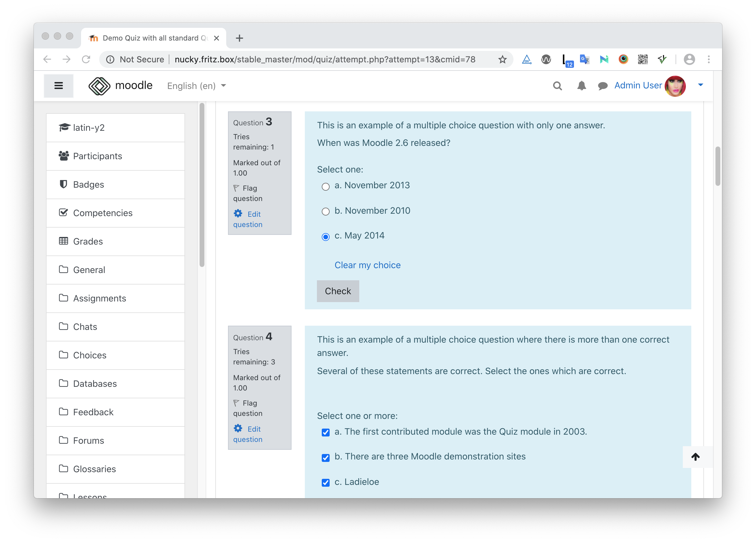
Task: Click the gear icon for Question 4
Action: pyautogui.click(x=238, y=428)
